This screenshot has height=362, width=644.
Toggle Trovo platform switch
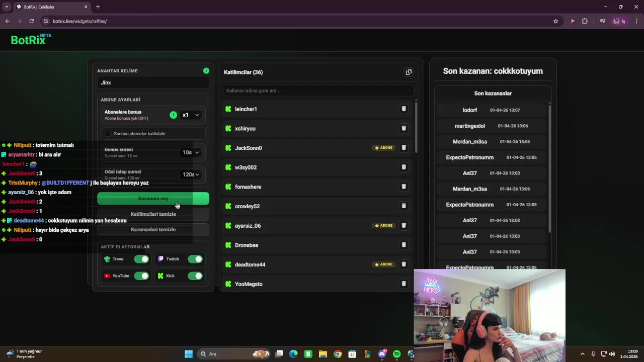[x=141, y=259]
